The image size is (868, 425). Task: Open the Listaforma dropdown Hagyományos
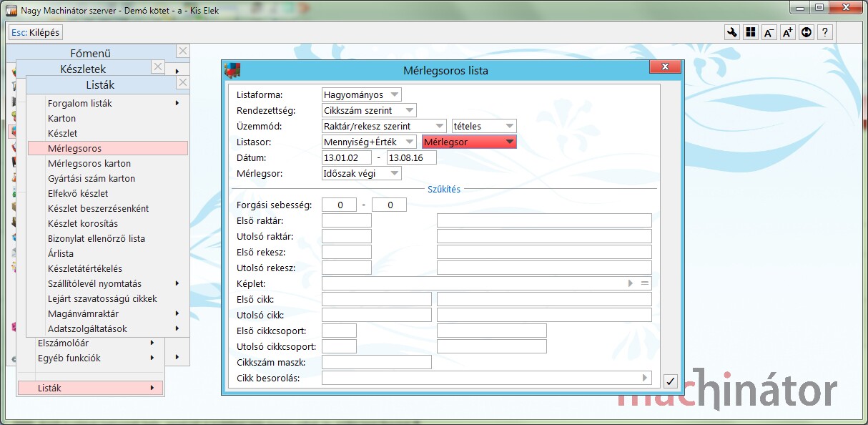pyautogui.click(x=362, y=94)
